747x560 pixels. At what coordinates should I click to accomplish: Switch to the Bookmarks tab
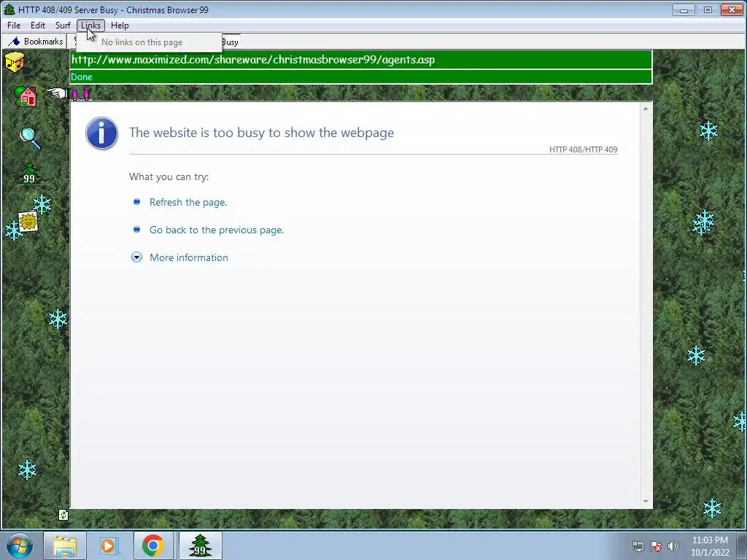coord(36,42)
